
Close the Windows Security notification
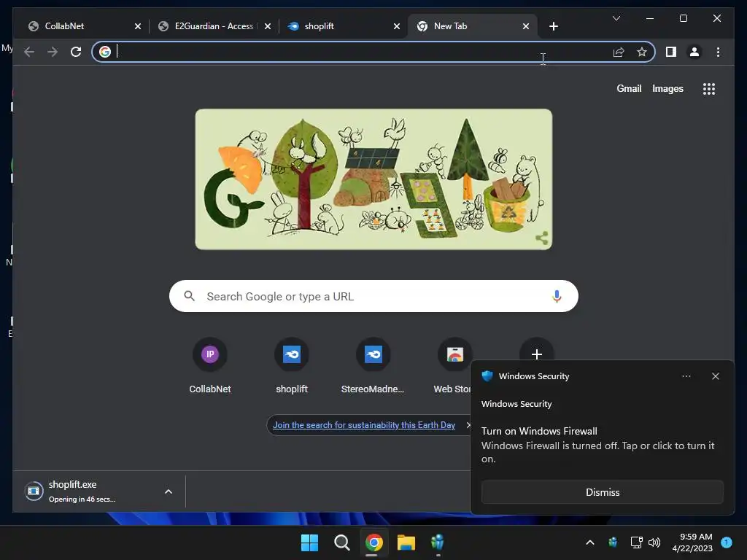click(x=715, y=376)
